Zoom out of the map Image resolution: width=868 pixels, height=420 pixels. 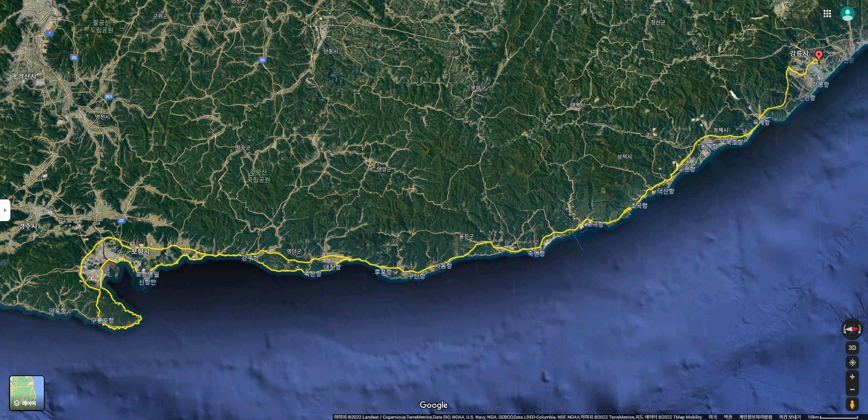(852, 389)
